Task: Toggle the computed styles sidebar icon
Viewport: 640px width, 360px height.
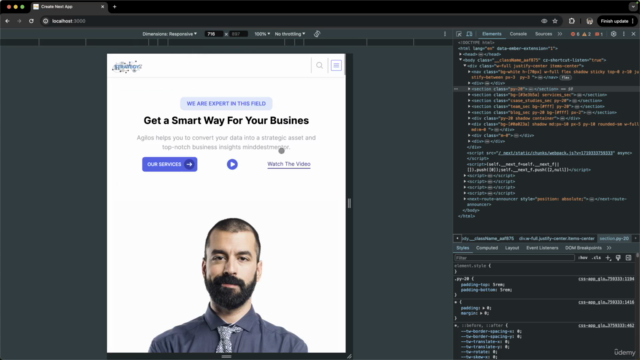Action: [x=629, y=258]
